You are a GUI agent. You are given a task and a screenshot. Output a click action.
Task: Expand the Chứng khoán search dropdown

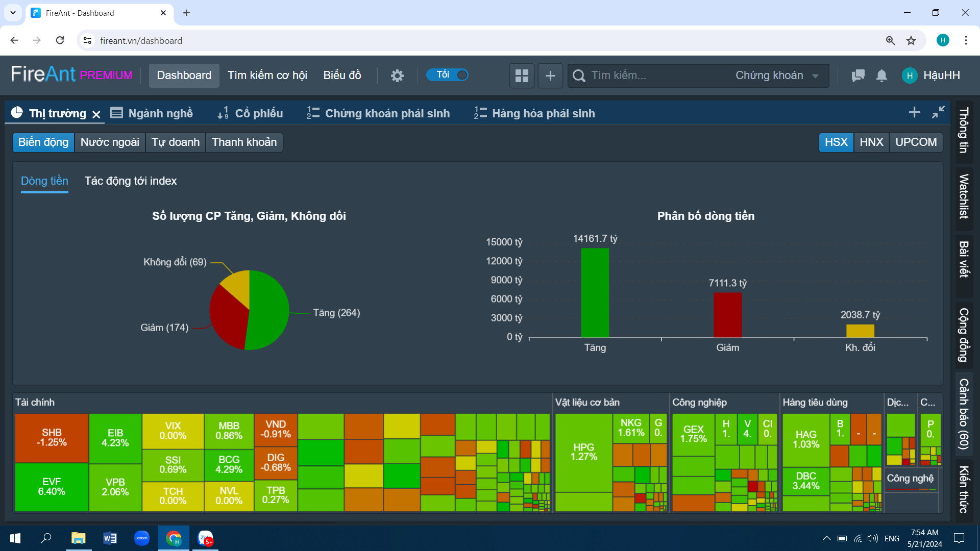776,76
